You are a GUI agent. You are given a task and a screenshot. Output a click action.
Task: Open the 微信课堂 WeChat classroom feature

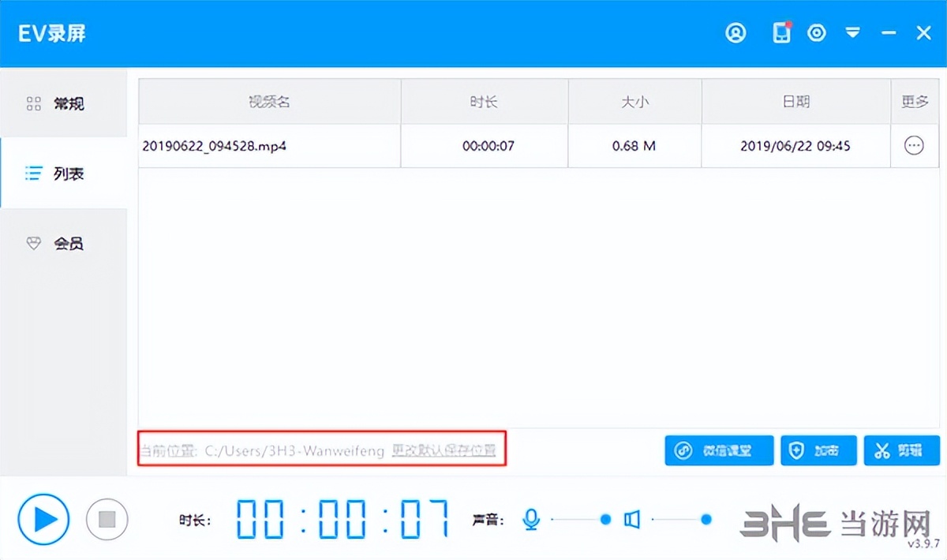tap(718, 450)
